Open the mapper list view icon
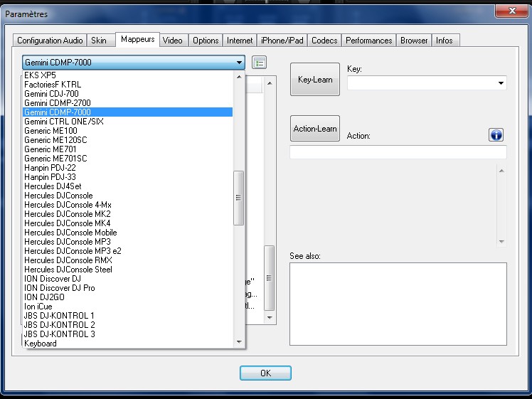Image resolution: width=532 pixels, height=399 pixels. point(259,63)
